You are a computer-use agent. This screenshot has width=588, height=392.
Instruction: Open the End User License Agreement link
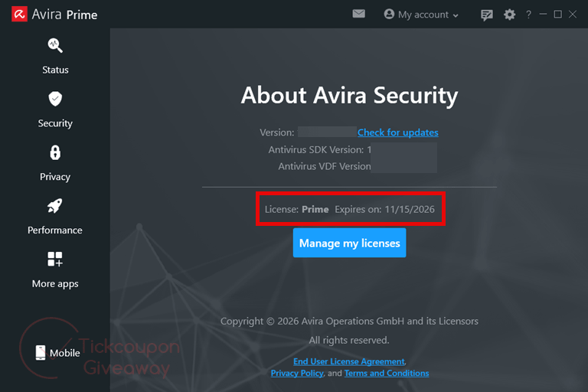[x=349, y=361]
